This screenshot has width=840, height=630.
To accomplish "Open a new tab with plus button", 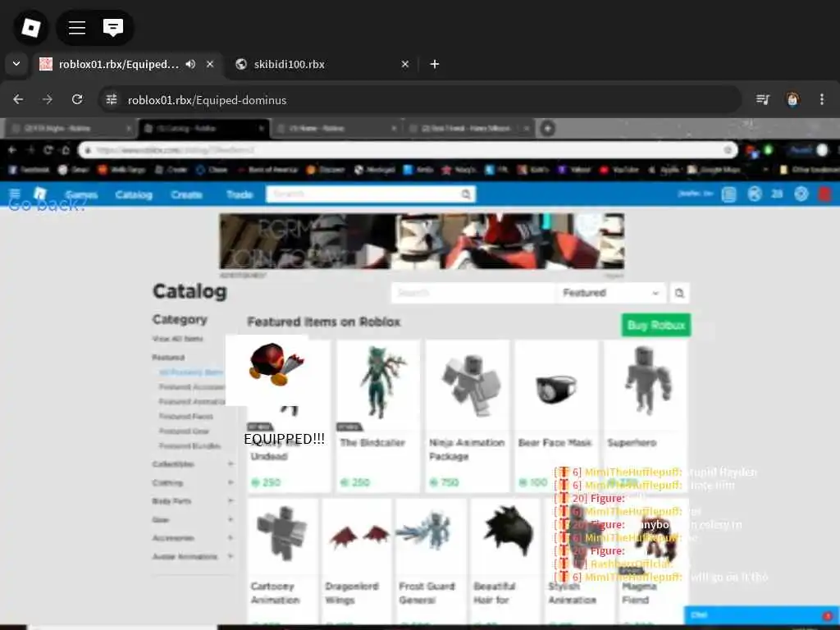I will click(x=435, y=64).
